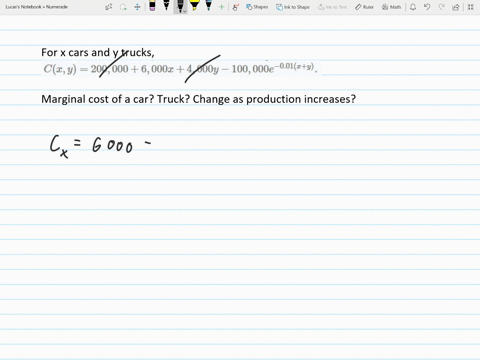Select the currently active black pen

pyautogui.click(x=180, y=6)
